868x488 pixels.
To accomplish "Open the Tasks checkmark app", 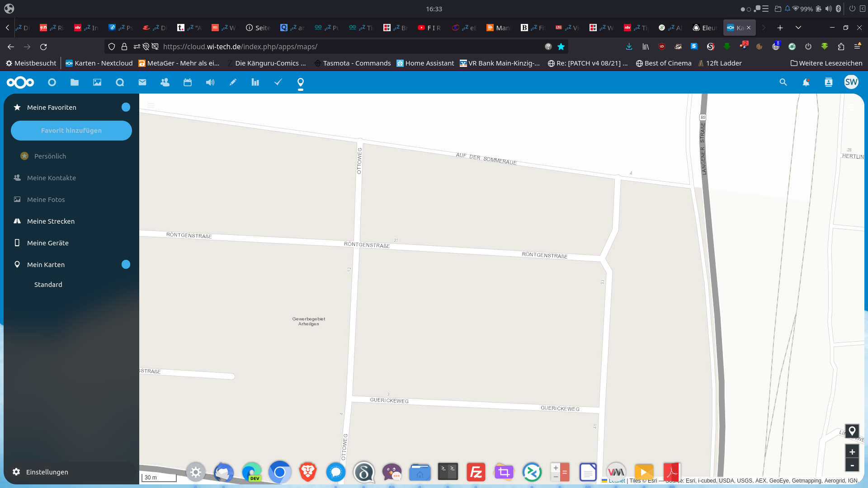I will click(x=278, y=82).
